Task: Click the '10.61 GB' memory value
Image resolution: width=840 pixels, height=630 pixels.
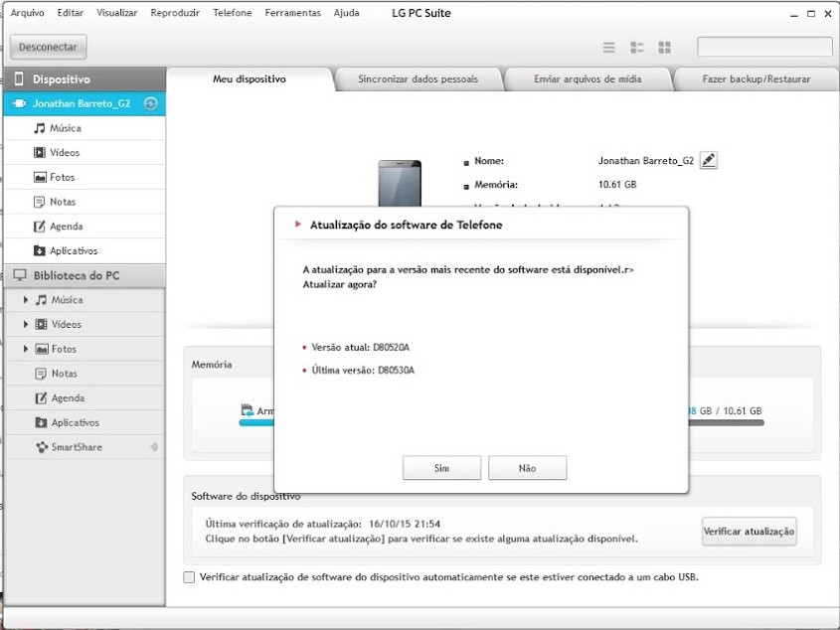Action: 617,184
